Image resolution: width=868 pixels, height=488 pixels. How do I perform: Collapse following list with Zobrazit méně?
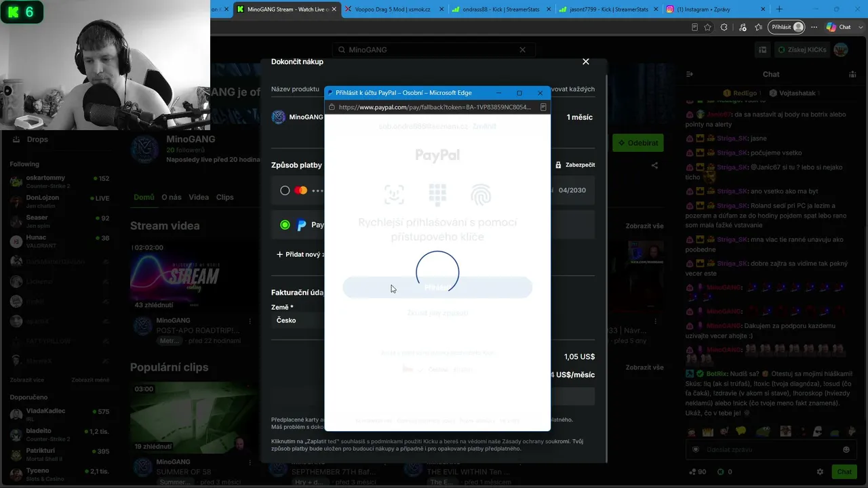90,380
